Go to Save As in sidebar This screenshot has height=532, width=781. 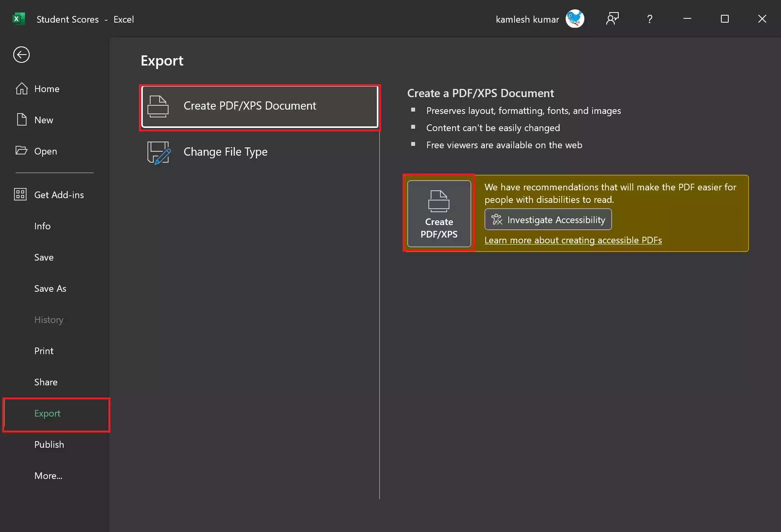tap(50, 289)
